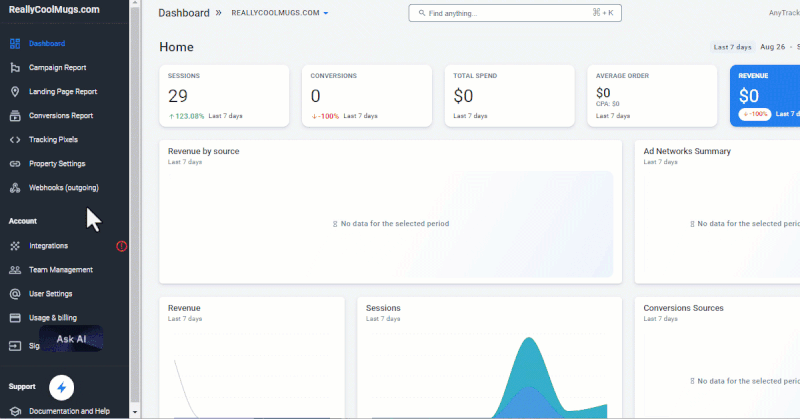Click the Webhooks (outgoing) icon
This screenshot has height=419, width=800.
[x=15, y=188]
